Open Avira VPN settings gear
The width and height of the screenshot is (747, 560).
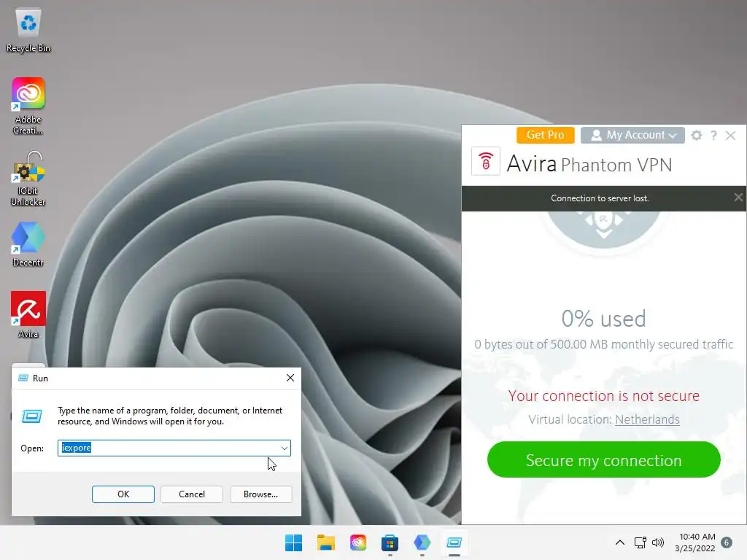[697, 135]
